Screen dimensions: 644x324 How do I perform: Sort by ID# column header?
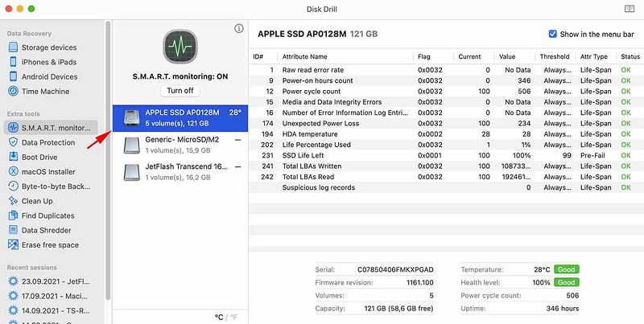coord(258,56)
